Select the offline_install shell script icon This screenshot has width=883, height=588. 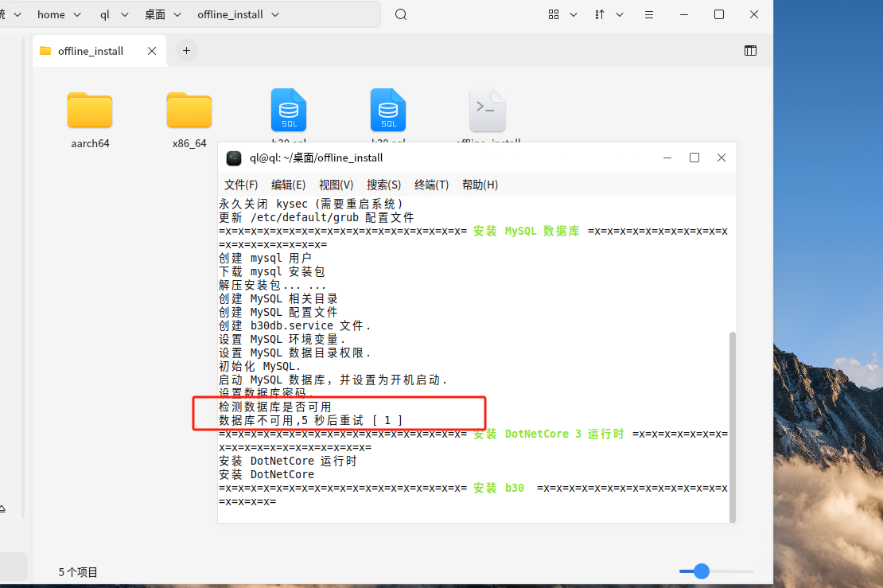click(x=488, y=110)
